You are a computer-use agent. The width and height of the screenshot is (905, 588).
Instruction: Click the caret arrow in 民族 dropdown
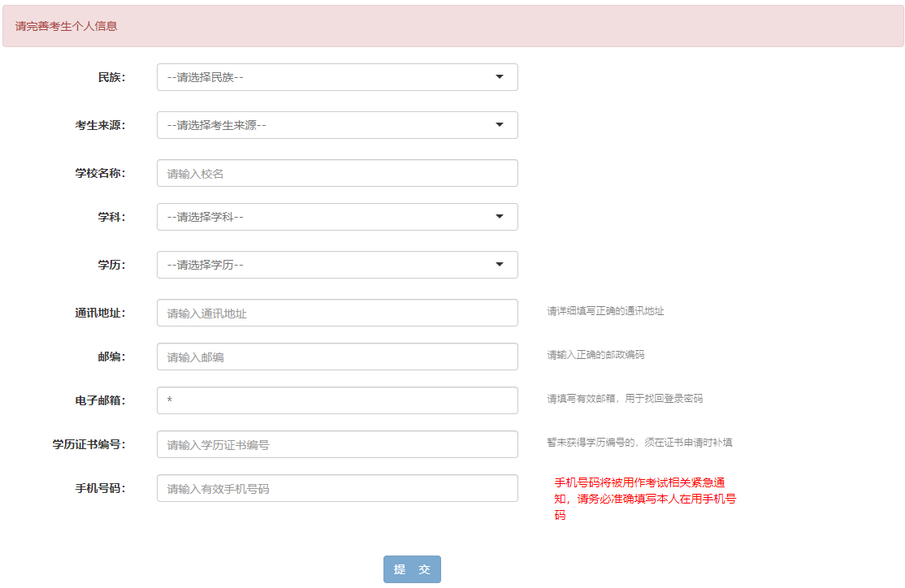[499, 77]
